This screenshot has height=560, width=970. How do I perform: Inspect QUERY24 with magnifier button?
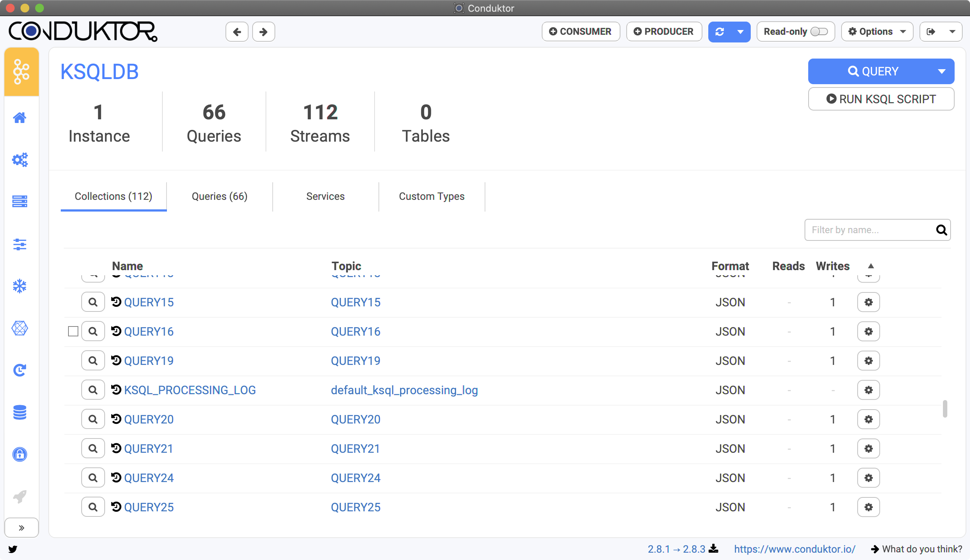pyautogui.click(x=93, y=477)
